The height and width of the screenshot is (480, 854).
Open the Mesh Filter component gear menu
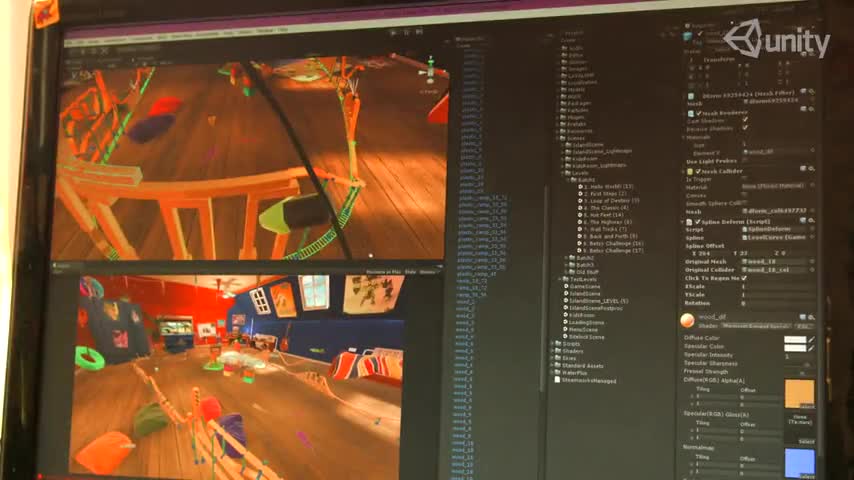811,92
